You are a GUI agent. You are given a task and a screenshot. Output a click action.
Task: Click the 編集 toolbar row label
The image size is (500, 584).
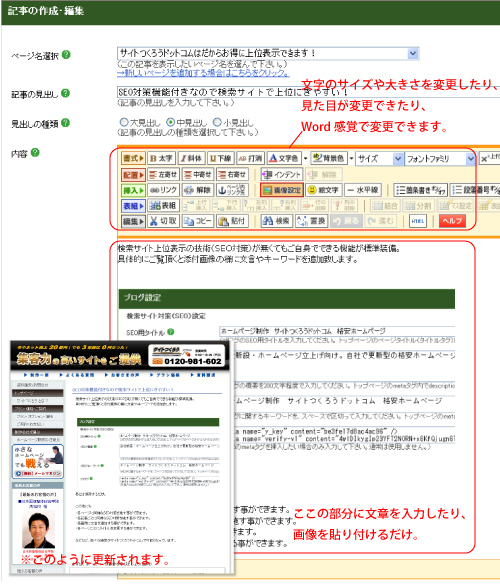tap(133, 221)
